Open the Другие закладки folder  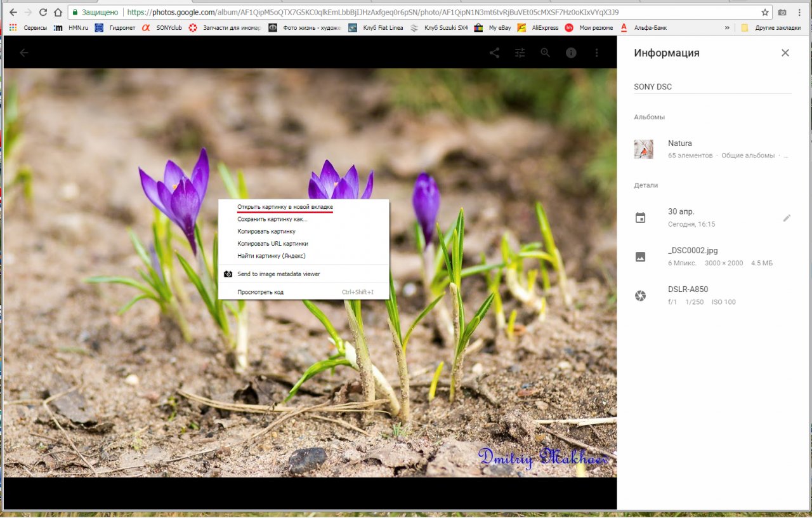[771, 28]
